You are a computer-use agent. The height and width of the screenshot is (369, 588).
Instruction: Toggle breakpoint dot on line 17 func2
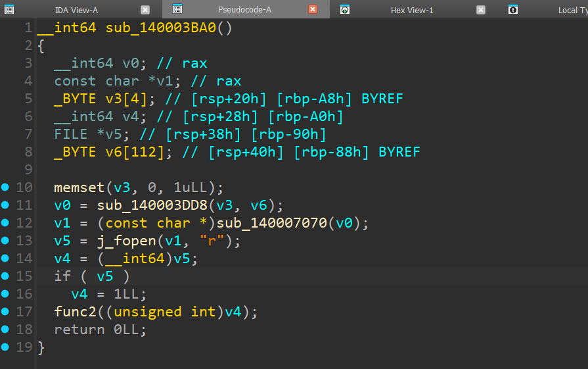click(6, 312)
